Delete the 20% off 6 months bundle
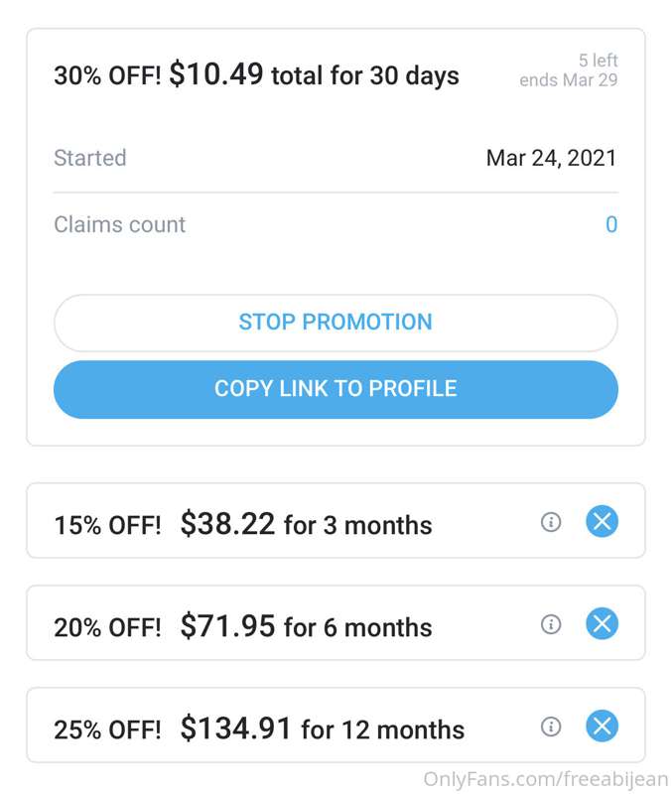672x794 pixels. pos(602,623)
